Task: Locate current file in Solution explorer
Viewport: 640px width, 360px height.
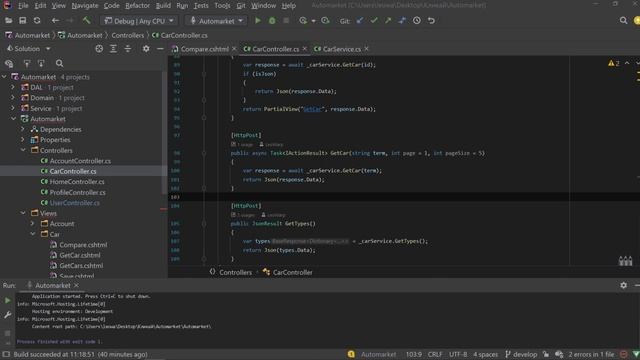Action: 99,49
